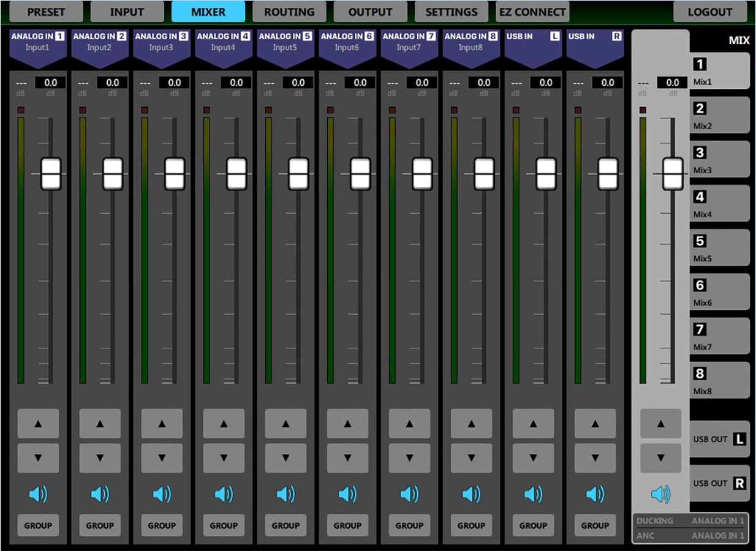Open GROUP for Analog In 2 channel
Screen dimensions: 756x551
100,525
